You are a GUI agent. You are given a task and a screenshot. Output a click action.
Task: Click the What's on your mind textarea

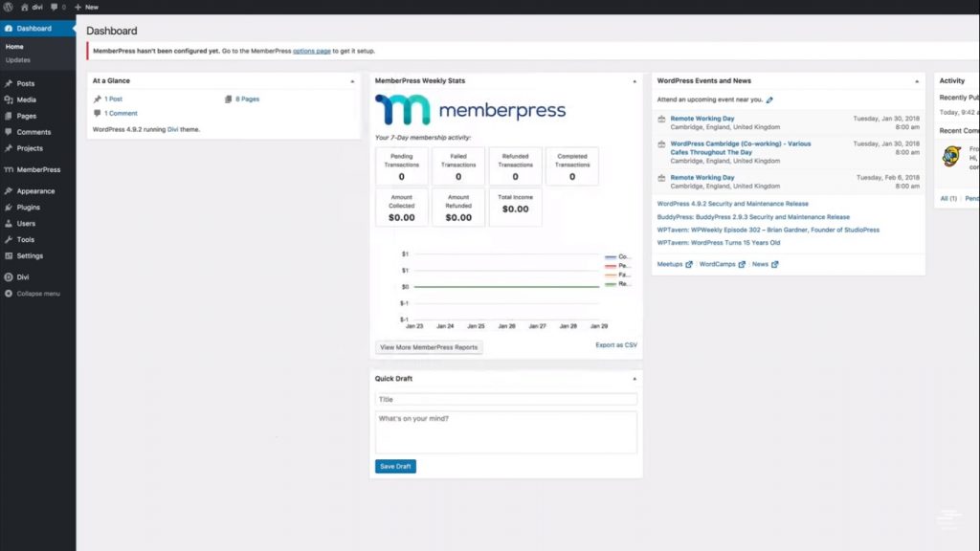505,431
